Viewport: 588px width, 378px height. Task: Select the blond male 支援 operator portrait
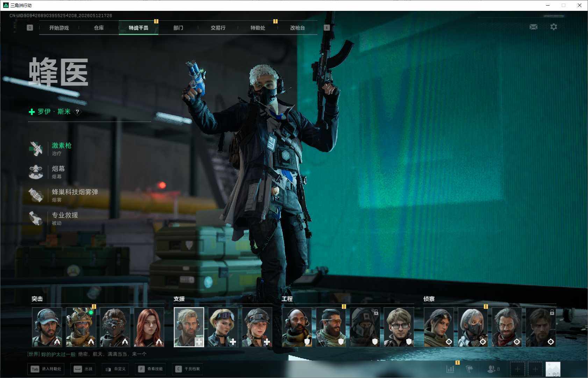coord(189,327)
